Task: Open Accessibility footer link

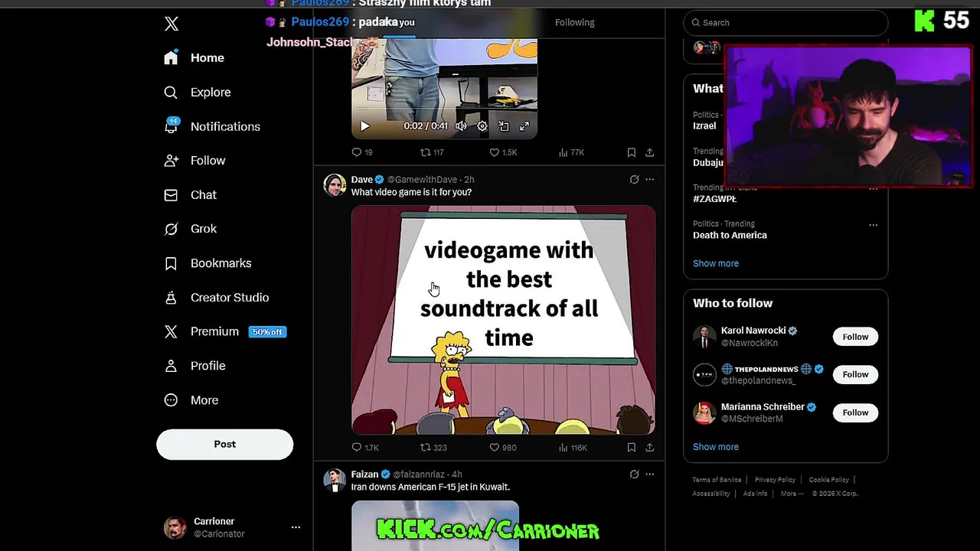Action: pos(711,494)
